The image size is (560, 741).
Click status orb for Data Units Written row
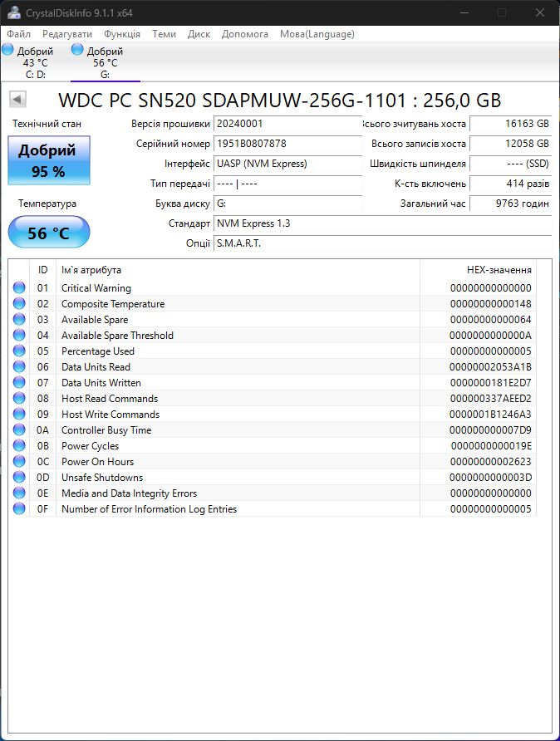coord(19,382)
